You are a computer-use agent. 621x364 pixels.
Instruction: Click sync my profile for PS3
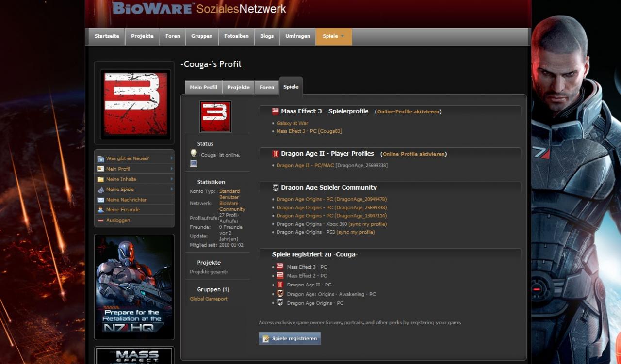(356, 232)
